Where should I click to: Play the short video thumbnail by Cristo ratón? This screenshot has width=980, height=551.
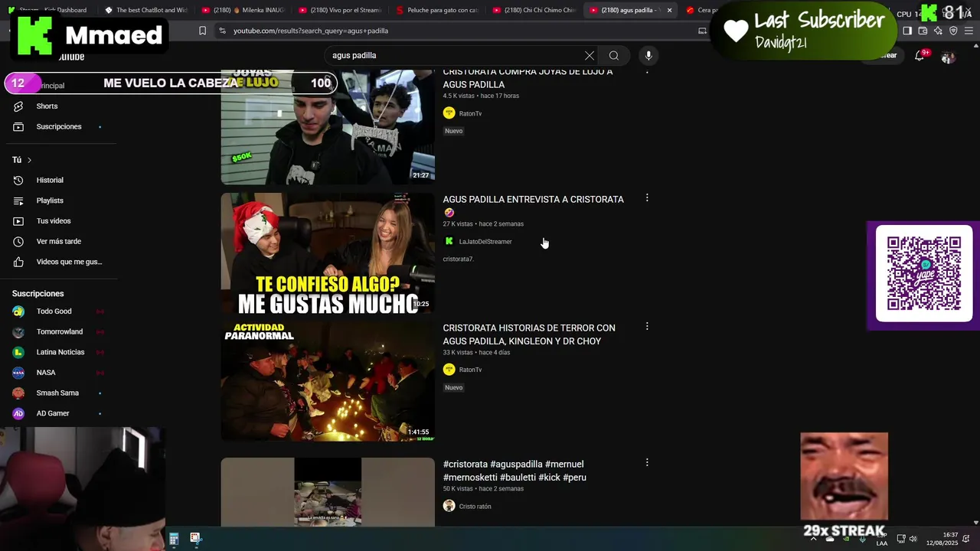pyautogui.click(x=328, y=492)
